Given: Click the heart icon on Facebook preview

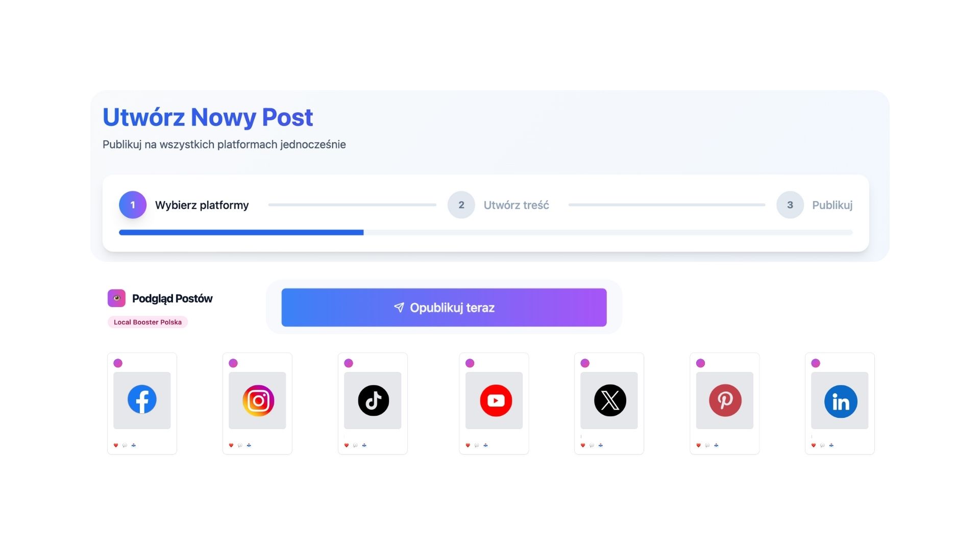Looking at the screenshot, I should pos(116,445).
